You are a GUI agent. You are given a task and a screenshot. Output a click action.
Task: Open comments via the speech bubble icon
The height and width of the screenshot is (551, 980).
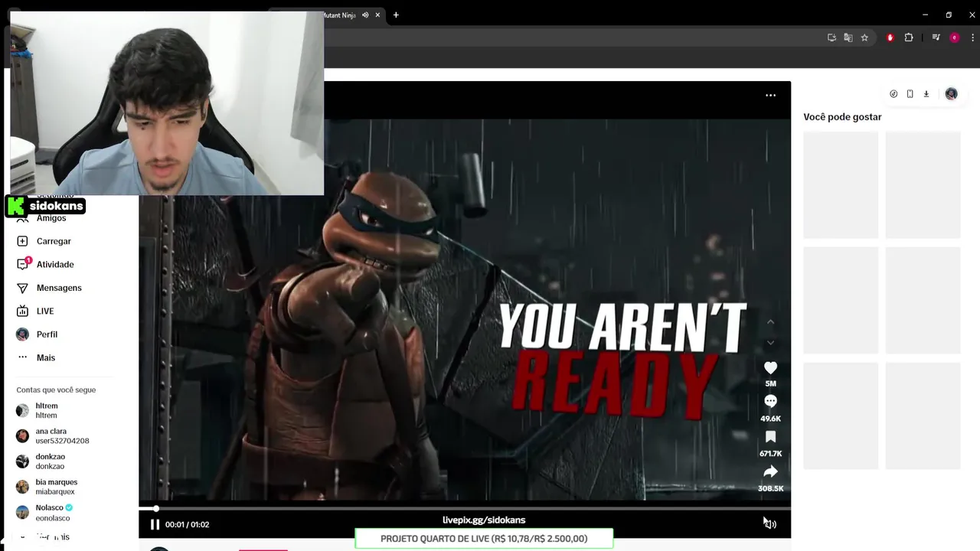(770, 402)
